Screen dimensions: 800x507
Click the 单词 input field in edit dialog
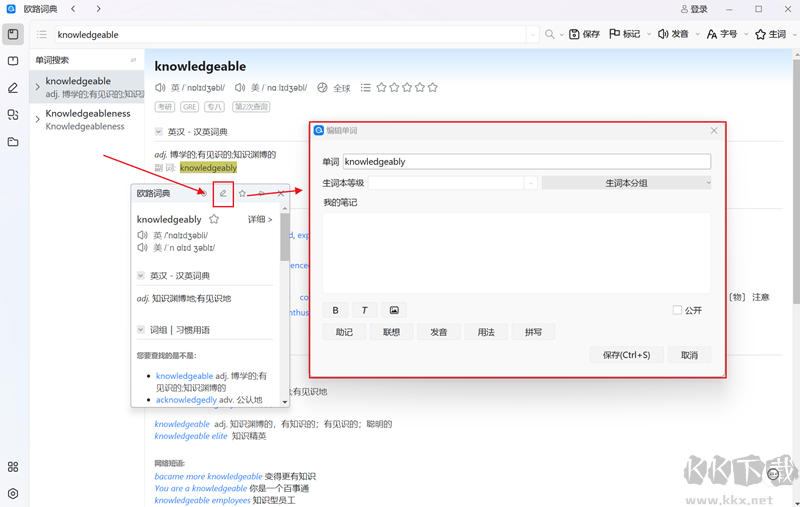tap(527, 162)
